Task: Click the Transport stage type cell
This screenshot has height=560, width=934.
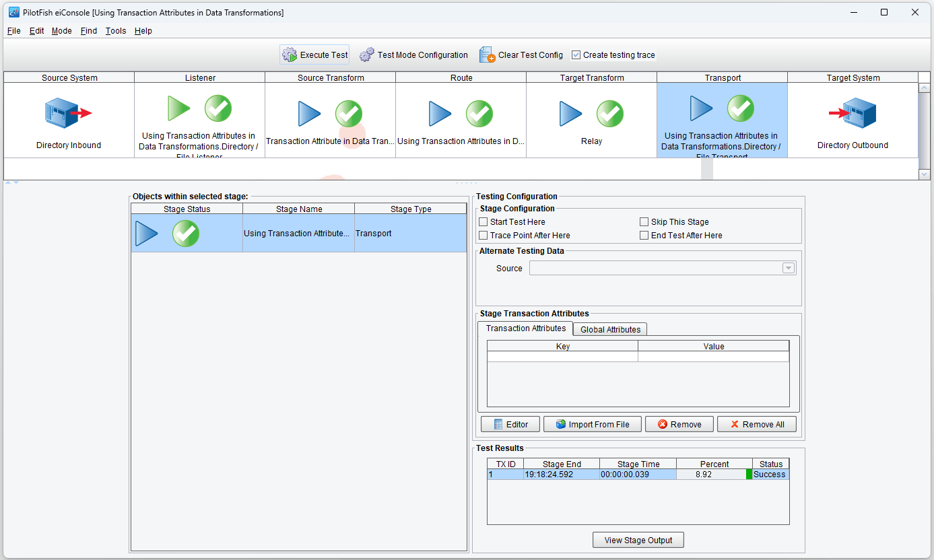Action: [x=411, y=234]
